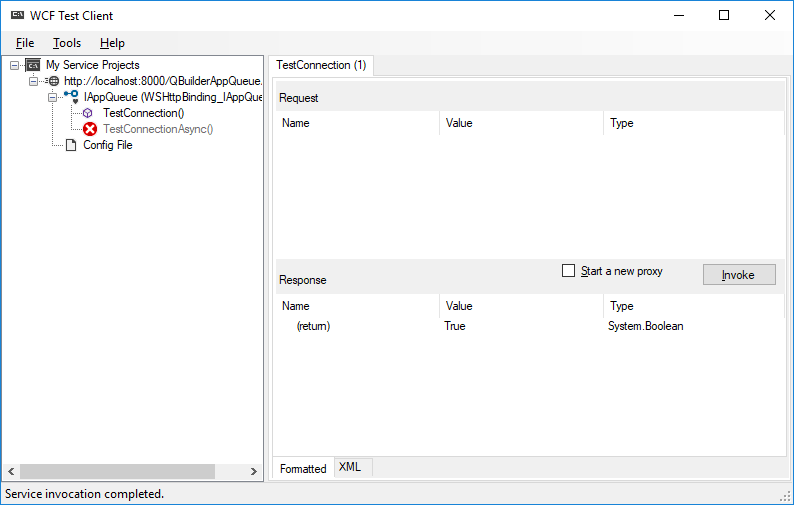Click the Request section label

tap(298, 98)
